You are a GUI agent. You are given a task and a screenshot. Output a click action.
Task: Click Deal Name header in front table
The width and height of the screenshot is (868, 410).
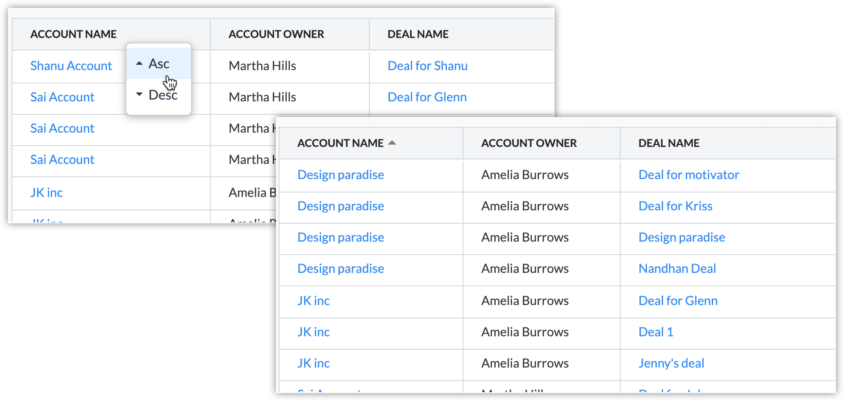coord(668,143)
